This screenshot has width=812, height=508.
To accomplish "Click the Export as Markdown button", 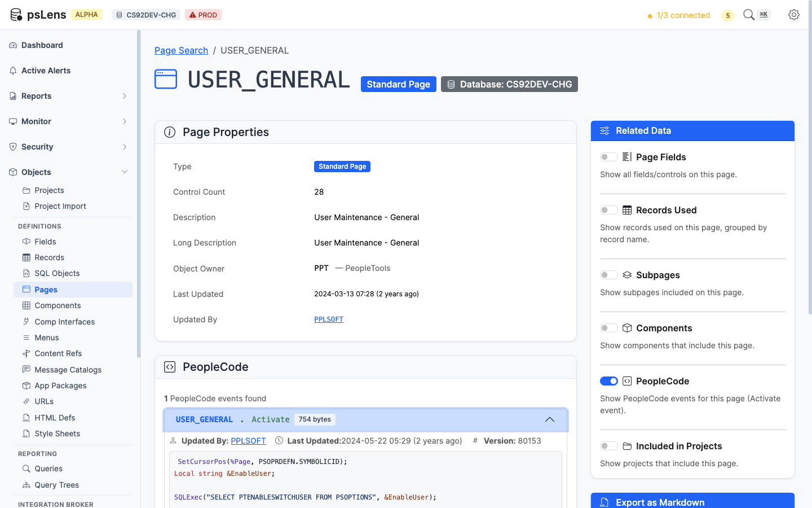I will (x=692, y=501).
